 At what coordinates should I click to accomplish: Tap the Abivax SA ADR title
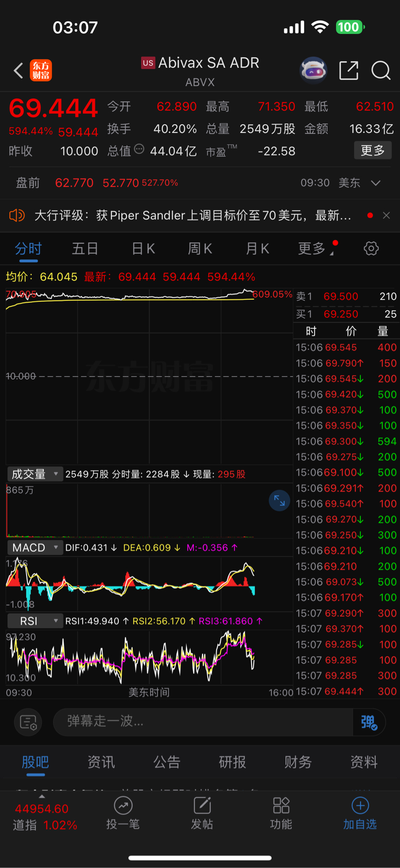point(208,63)
